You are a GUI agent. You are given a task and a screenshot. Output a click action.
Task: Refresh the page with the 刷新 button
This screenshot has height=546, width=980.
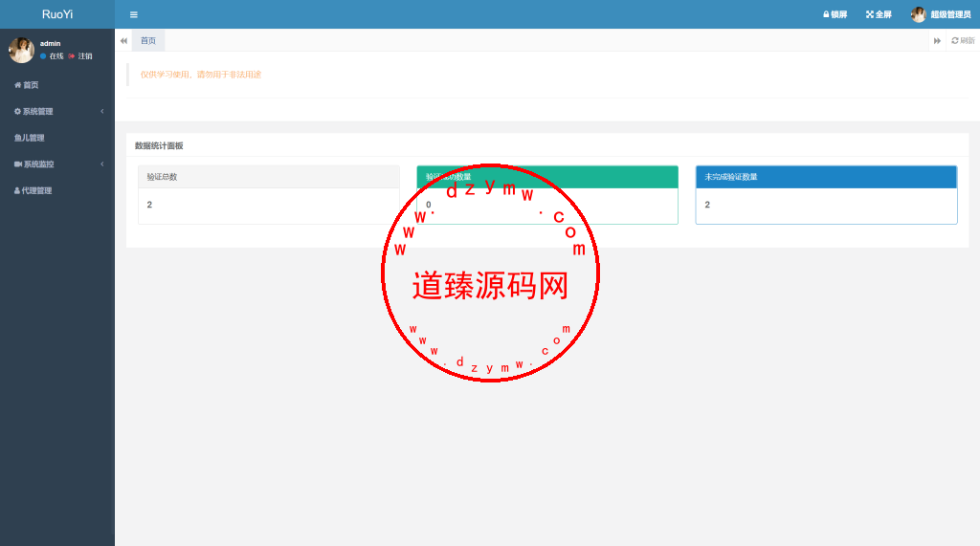tap(963, 40)
